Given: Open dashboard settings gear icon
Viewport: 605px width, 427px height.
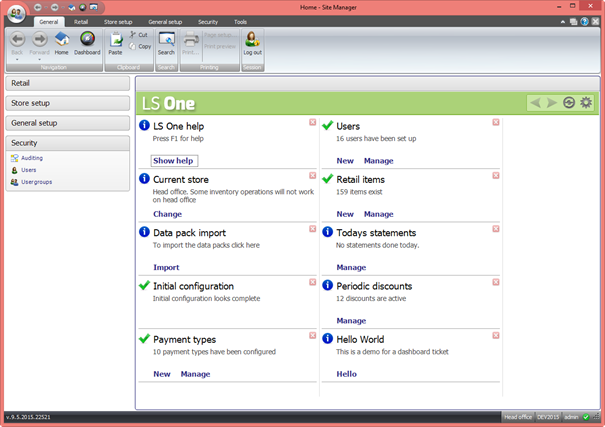Looking at the screenshot, I should [x=586, y=103].
